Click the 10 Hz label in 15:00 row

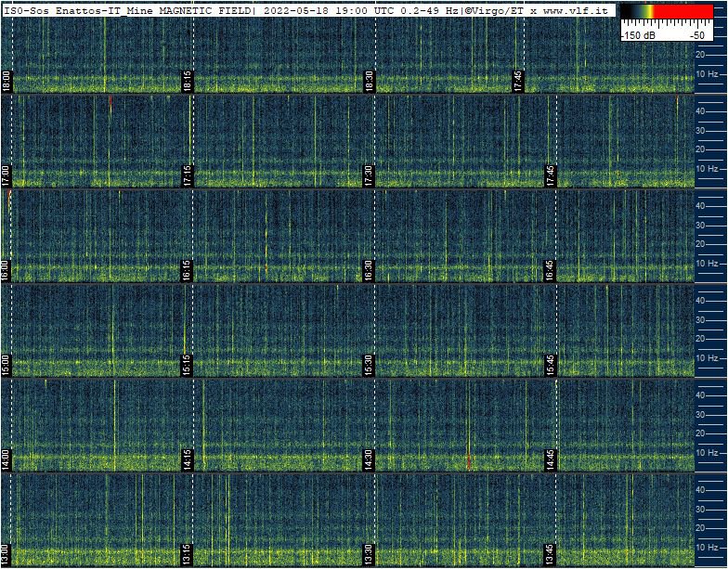(708, 357)
